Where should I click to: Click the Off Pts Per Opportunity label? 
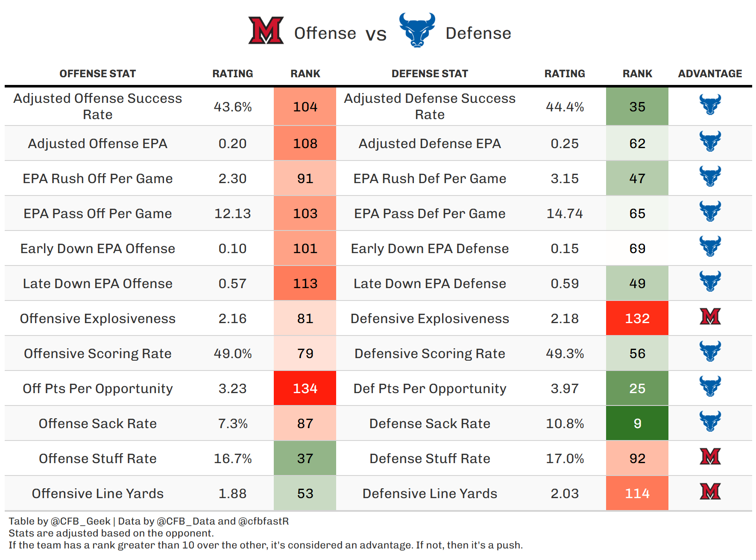coord(97,388)
